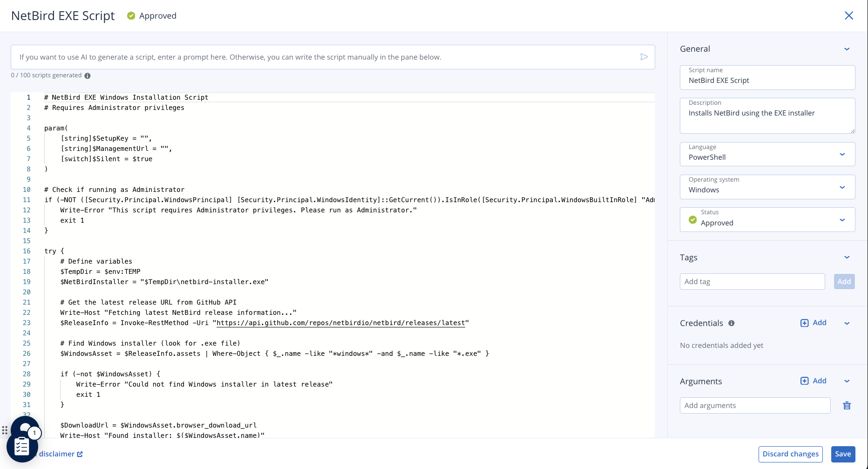The height and width of the screenshot is (469, 868).
Task: Click the '[switch]$Silent = $true' line
Action: pos(106,159)
